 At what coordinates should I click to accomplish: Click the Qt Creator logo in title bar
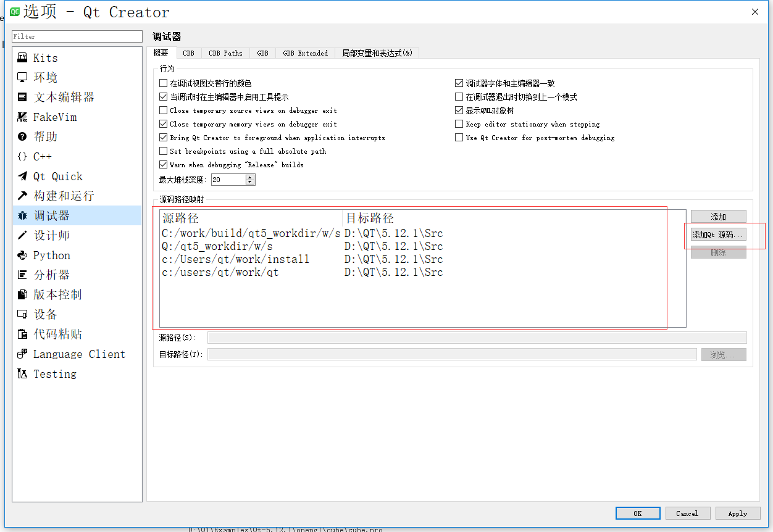pyautogui.click(x=14, y=12)
